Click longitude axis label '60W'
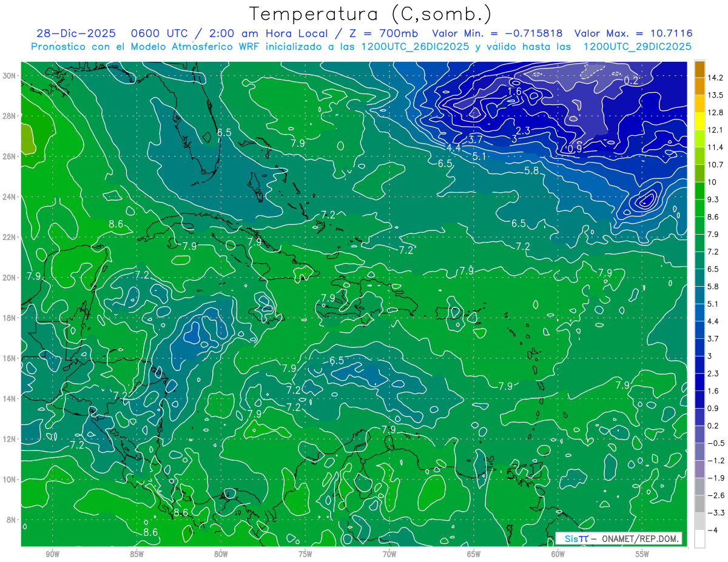 [558, 554]
